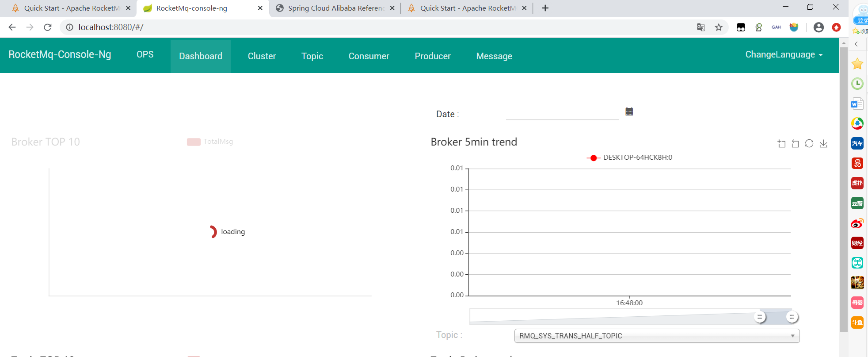Toggle DESKTOP-64HCK8H:0 legend series
This screenshot has height=357, width=868.
coord(629,157)
